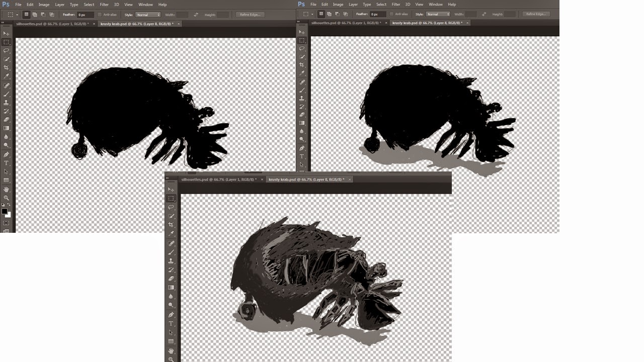Open the Window menu in the right window
The width and height of the screenshot is (644, 362).
point(436,5)
